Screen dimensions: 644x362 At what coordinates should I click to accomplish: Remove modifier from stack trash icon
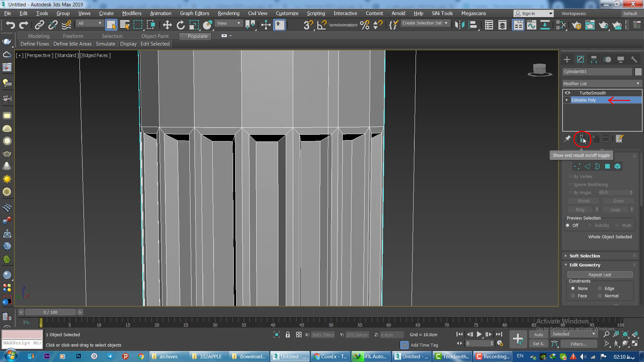tap(605, 138)
